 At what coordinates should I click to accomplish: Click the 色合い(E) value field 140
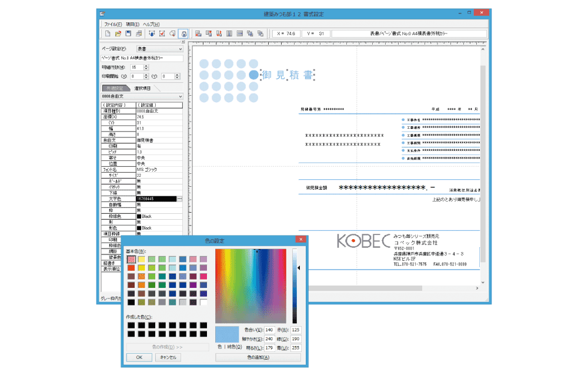pyautogui.click(x=269, y=330)
